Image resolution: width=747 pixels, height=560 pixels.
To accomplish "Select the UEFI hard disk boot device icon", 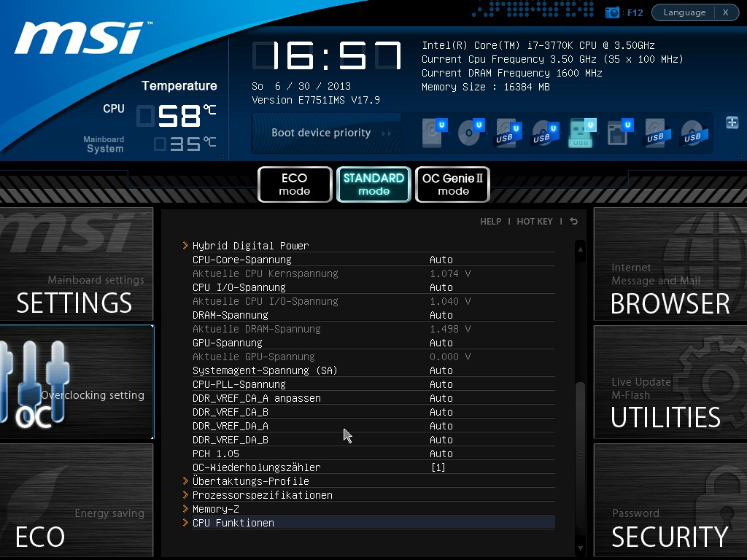I will 434,133.
